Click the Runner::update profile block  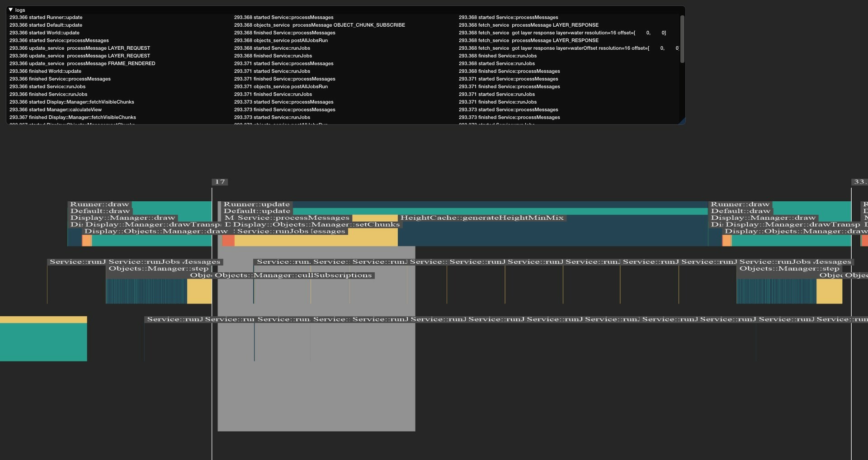tap(256, 204)
